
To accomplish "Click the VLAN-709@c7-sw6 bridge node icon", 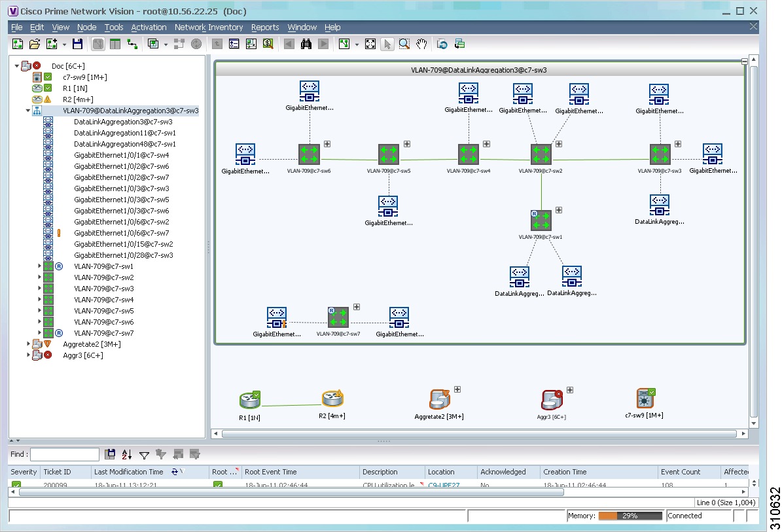I will tap(309, 154).
